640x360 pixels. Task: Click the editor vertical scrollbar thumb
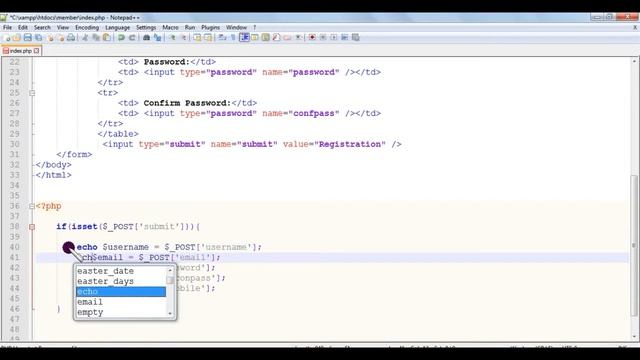(x=634, y=246)
